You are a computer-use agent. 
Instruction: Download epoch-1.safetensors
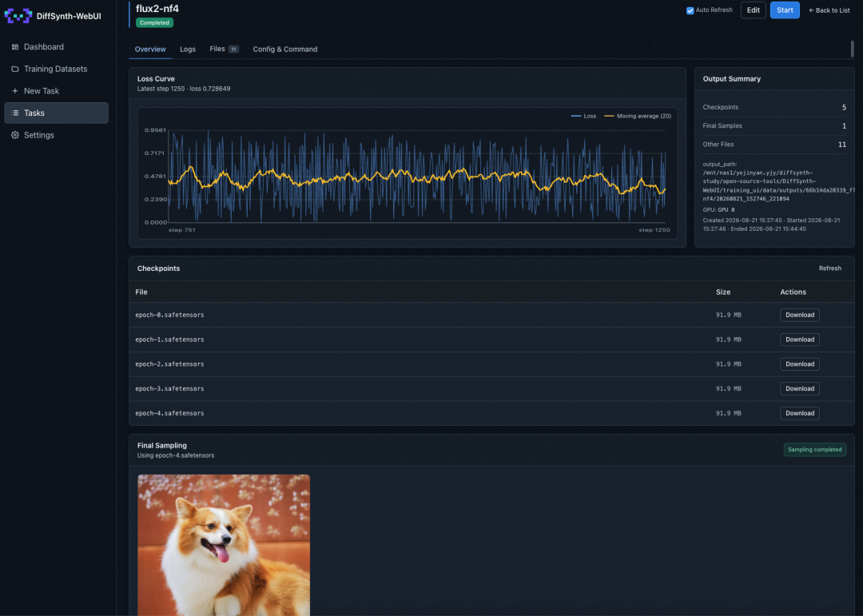click(x=799, y=340)
